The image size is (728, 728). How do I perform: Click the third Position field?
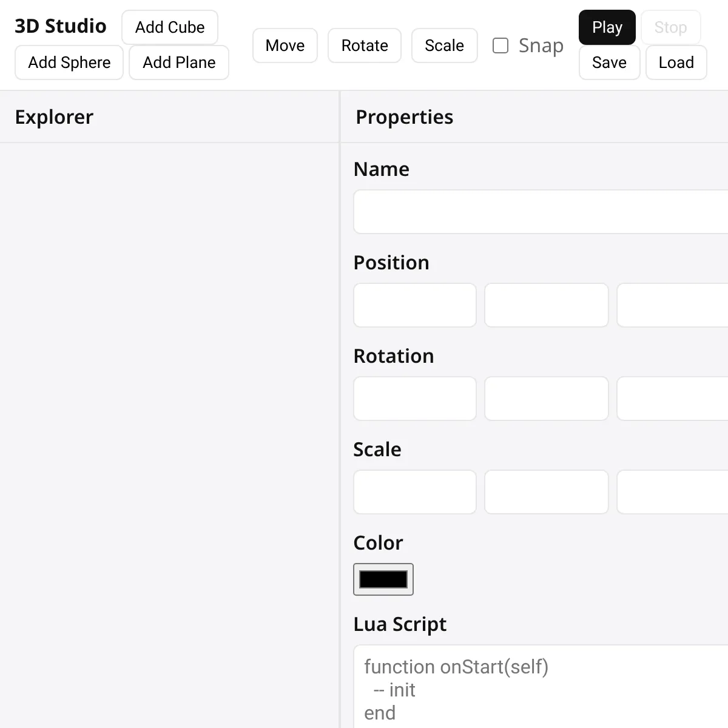tap(673, 305)
